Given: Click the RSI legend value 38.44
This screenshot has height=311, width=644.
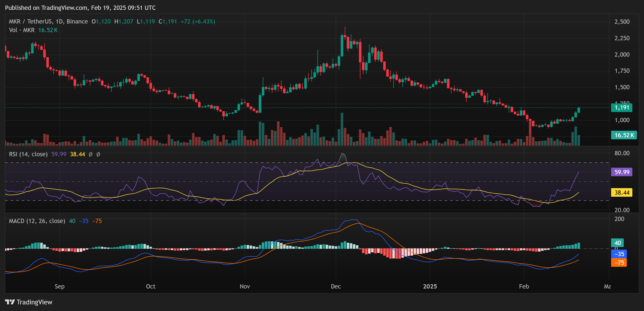Looking at the screenshot, I should (x=78, y=154).
